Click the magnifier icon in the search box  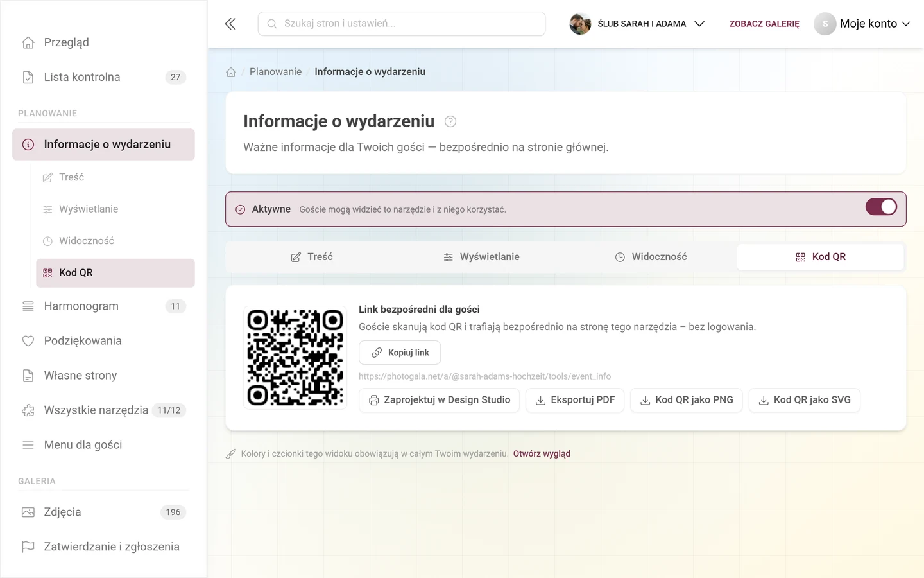point(272,24)
